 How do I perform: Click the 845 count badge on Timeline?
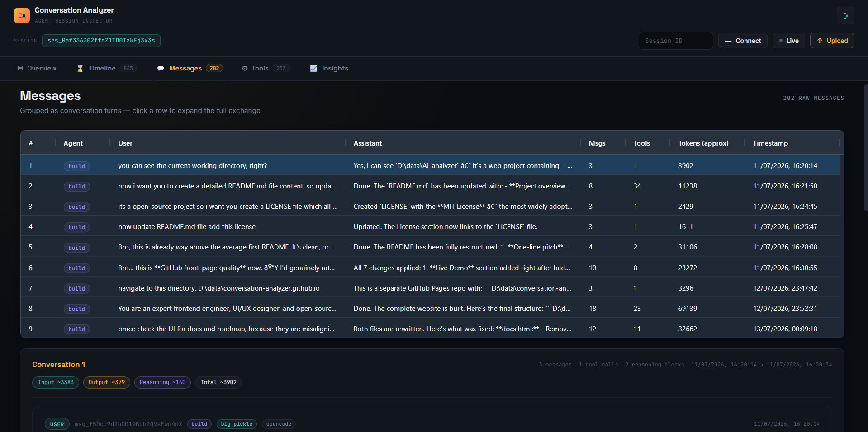click(128, 68)
